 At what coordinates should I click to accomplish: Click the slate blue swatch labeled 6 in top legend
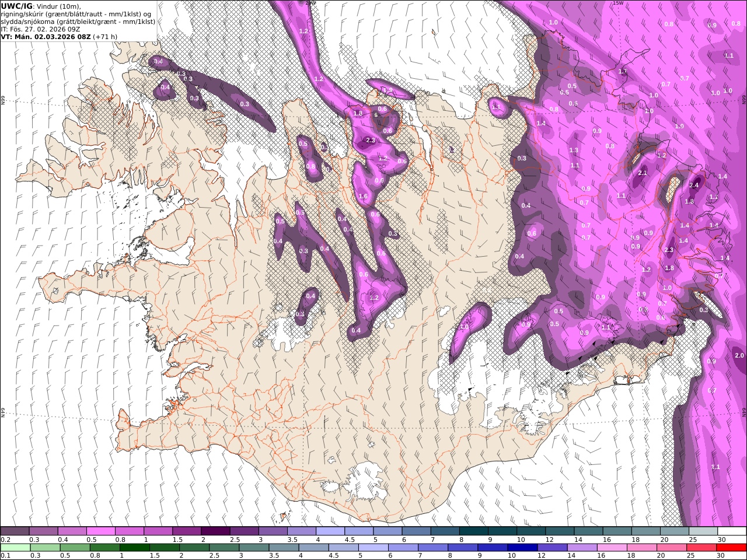click(x=416, y=531)
